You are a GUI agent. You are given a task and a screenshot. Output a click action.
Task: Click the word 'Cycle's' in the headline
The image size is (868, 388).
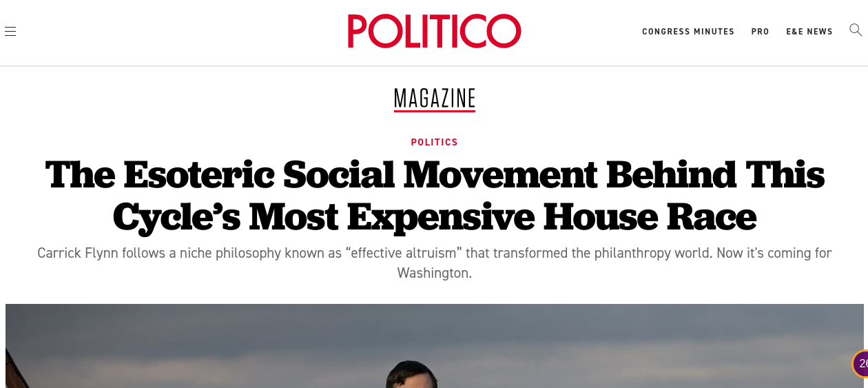pyautogui.click(x=177, y=216)
